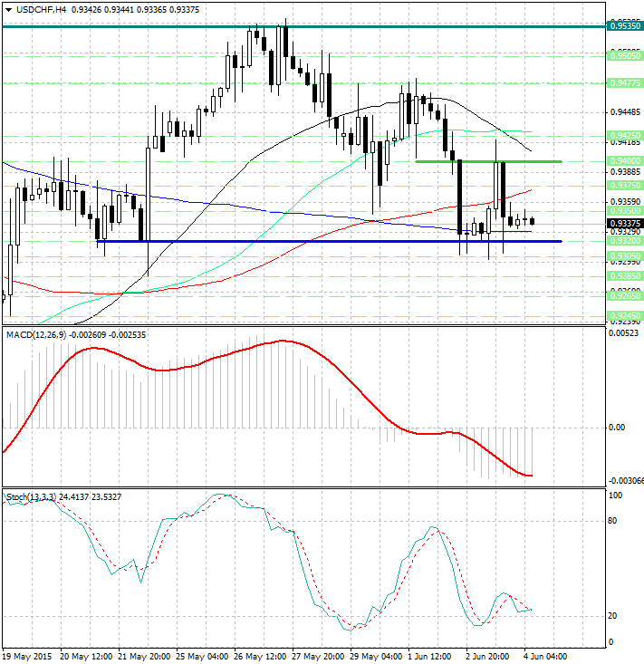Click the Stochastic scale level 20
644x664 pixels.
612,616
